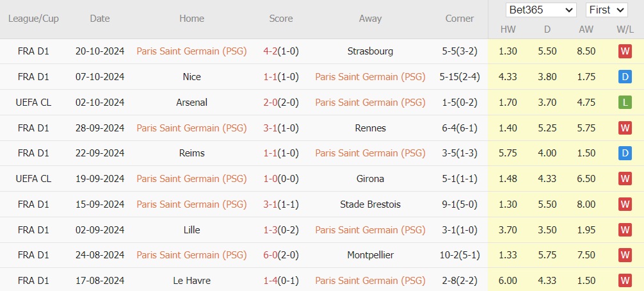Click the League/Cup column header
This screenshot has height=291, width=644.
click(33, 19)
